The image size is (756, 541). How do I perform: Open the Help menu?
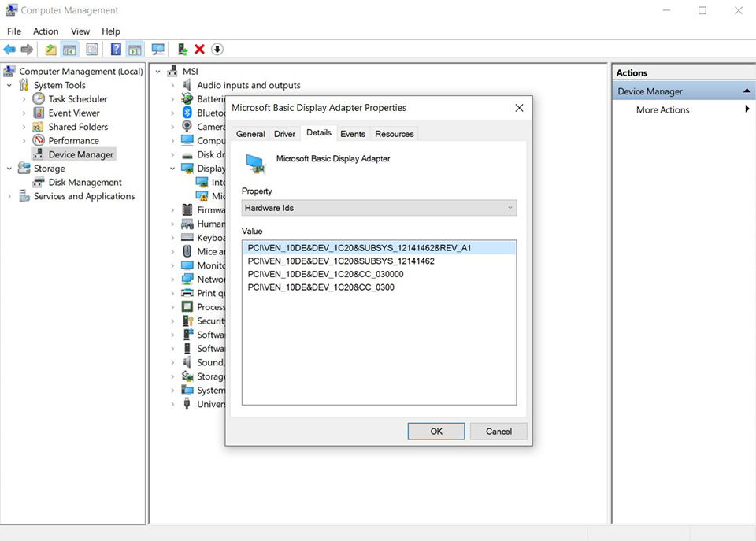[110, 31]
